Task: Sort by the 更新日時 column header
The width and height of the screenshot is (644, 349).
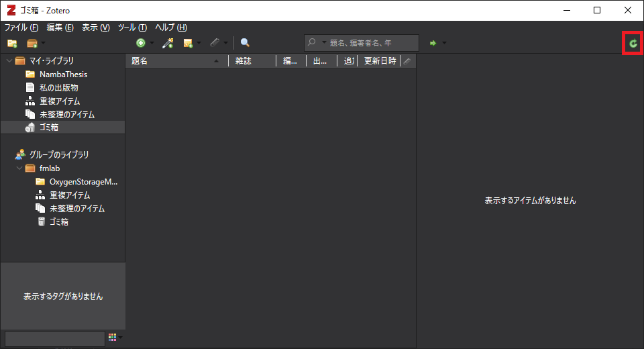Action: pyautogui.click(x=379, y=61)
